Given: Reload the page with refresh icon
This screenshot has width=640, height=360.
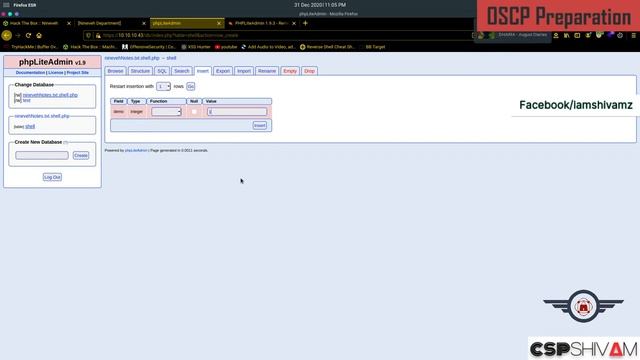Looking at the screenshot, I should 28,36.
